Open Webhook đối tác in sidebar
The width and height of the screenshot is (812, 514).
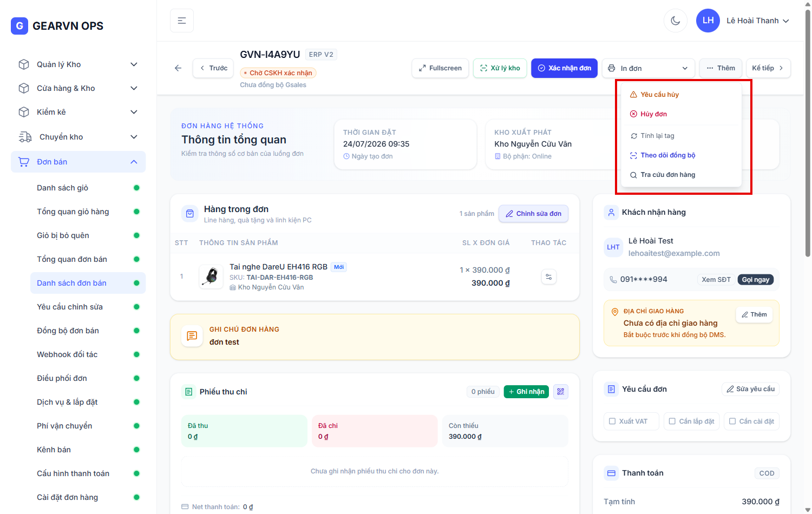[x=88, y=354]
